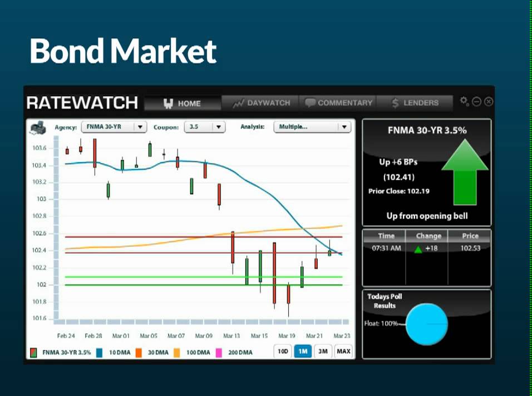Open the settings gears icon
This screenshot has width=532, height=396.
465,101
